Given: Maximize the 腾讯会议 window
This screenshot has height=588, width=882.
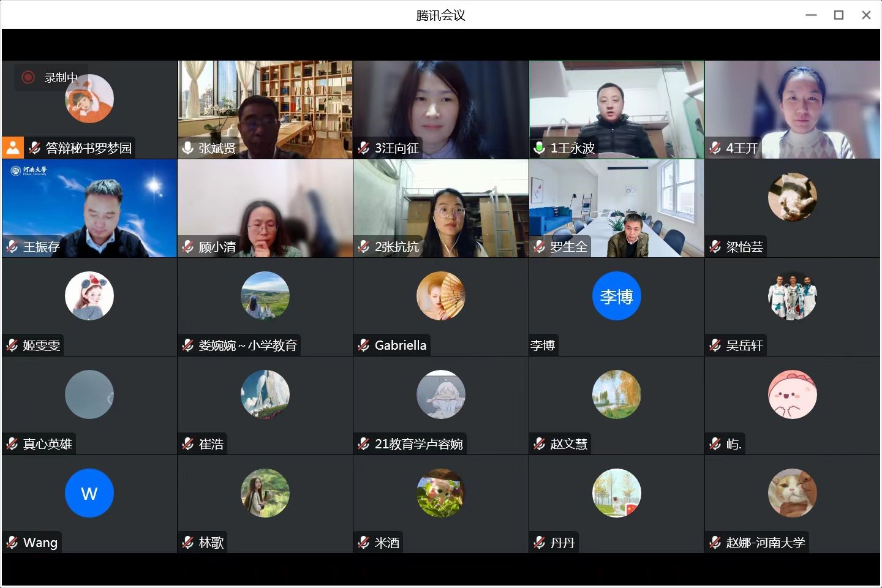Looking at the screenshot, I should pos(839,15).
